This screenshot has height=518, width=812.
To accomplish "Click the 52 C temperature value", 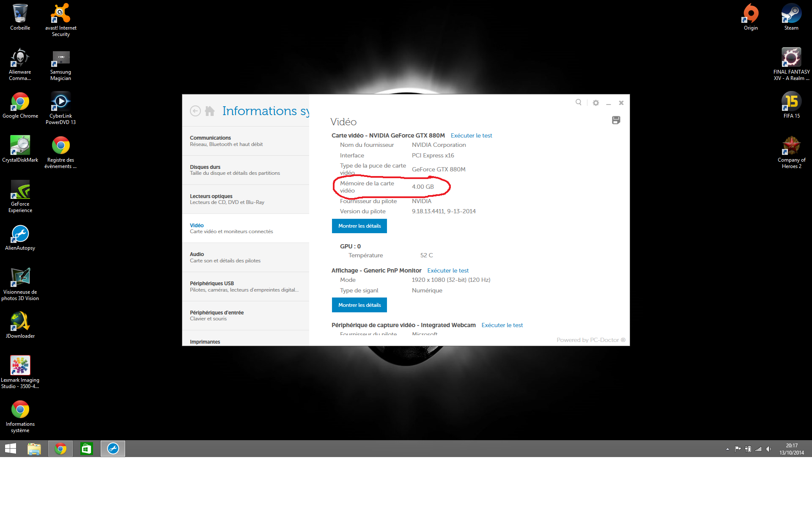I will pyautogui.click(x=426, y=255).
